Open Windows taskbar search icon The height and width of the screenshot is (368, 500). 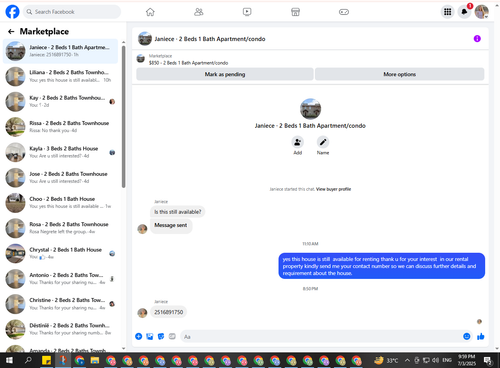point(28,360)
